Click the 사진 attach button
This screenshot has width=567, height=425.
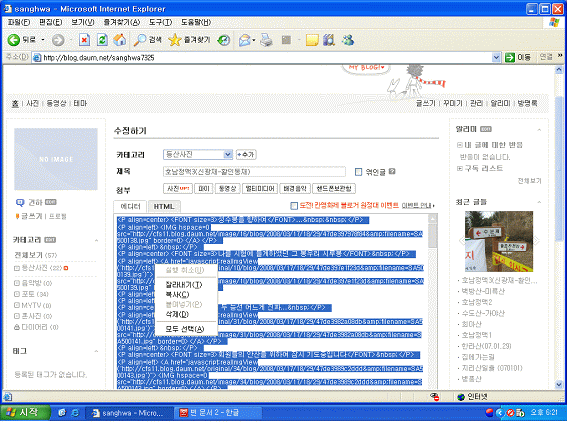tap(178, 188)
